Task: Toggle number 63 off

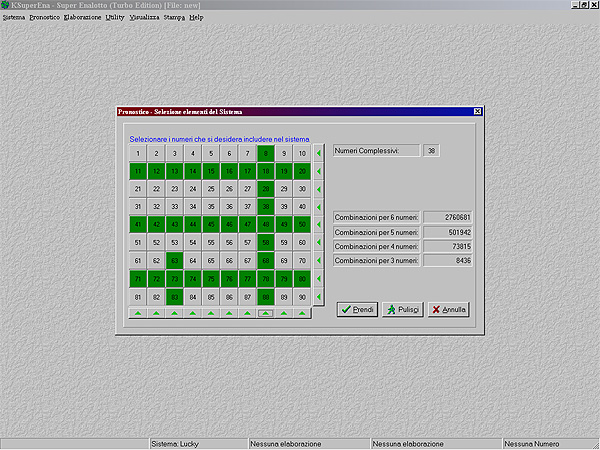Action: click(x=174, y=261)
